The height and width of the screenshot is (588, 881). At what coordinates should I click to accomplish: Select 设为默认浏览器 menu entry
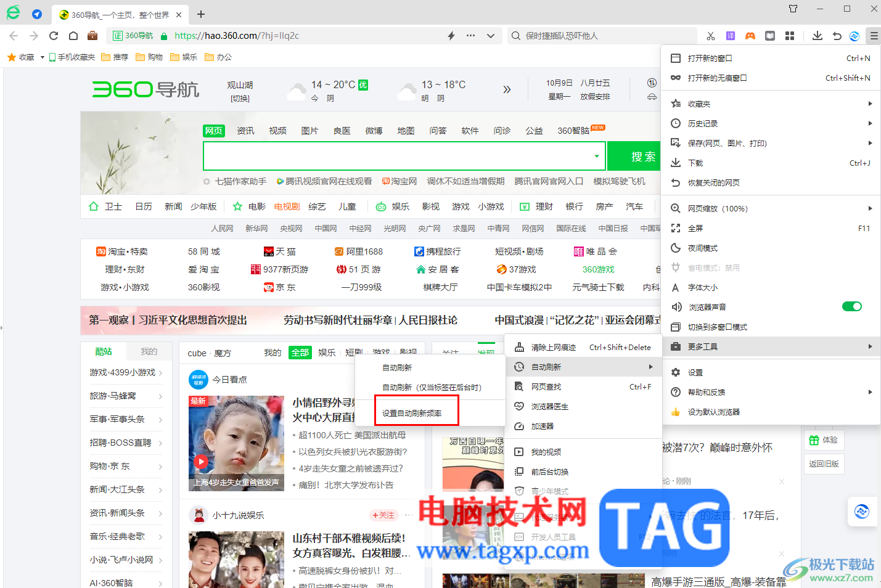[x=771, y=412]
